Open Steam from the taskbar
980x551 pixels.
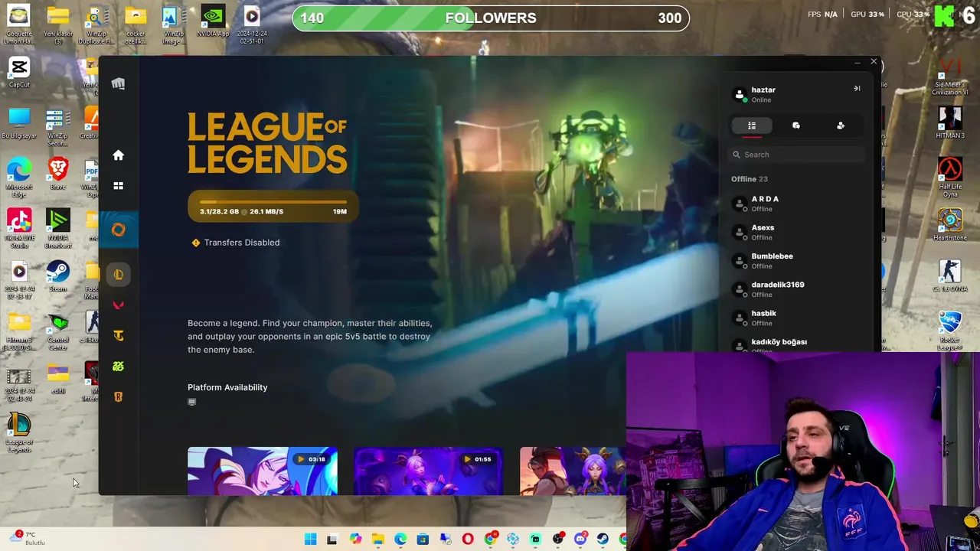point(603,540)
